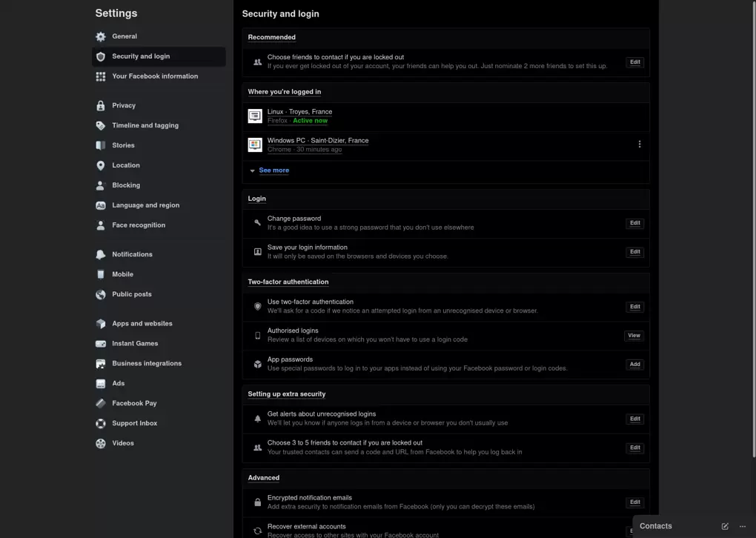Click the Linux Troyes device icon
This screenshot has height=538, width=756.
point(255,116)
